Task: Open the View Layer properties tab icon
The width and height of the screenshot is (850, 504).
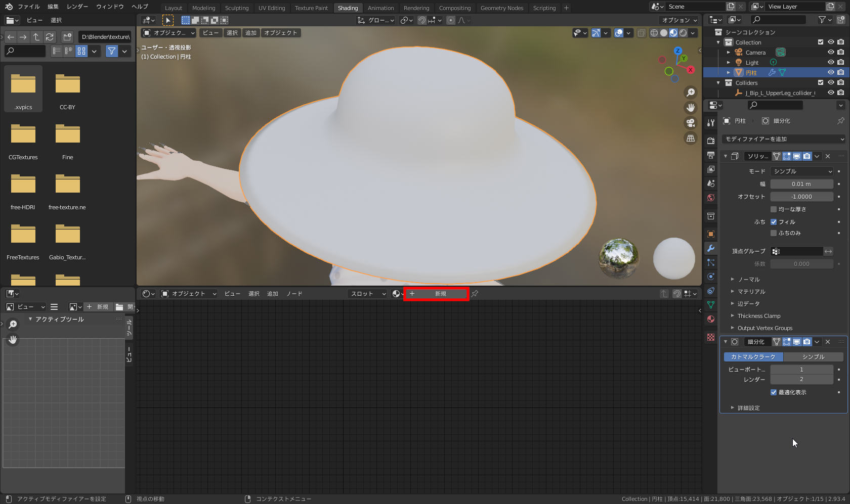Action: point(711,169)
